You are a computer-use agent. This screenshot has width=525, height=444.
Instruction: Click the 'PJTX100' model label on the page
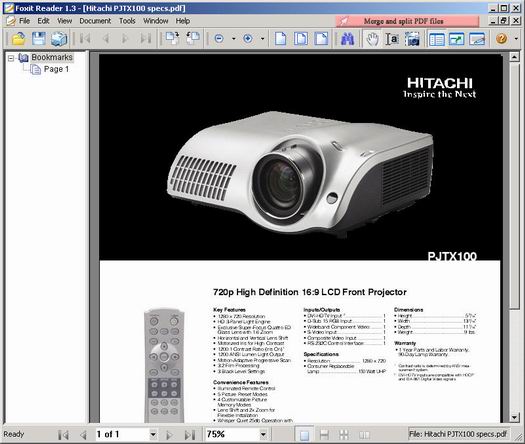[x=452, y=256]
